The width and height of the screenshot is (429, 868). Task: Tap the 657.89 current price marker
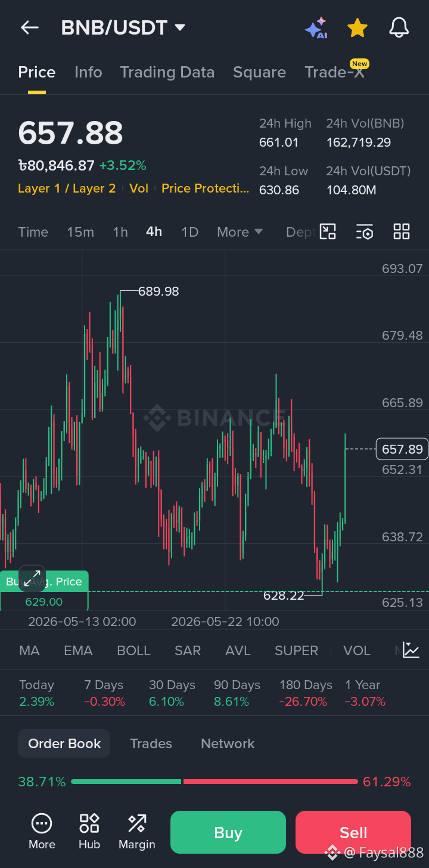pyautogui.click(x=402, y=449)
